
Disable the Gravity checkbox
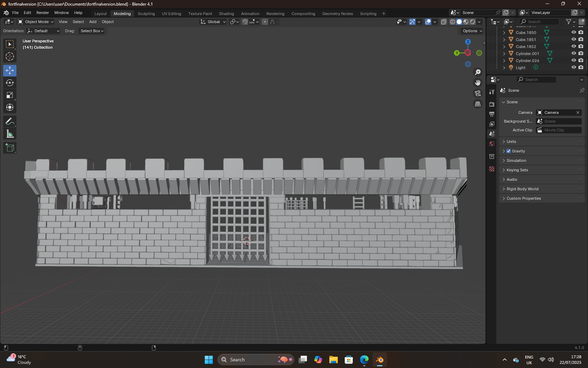coord(509,151)
